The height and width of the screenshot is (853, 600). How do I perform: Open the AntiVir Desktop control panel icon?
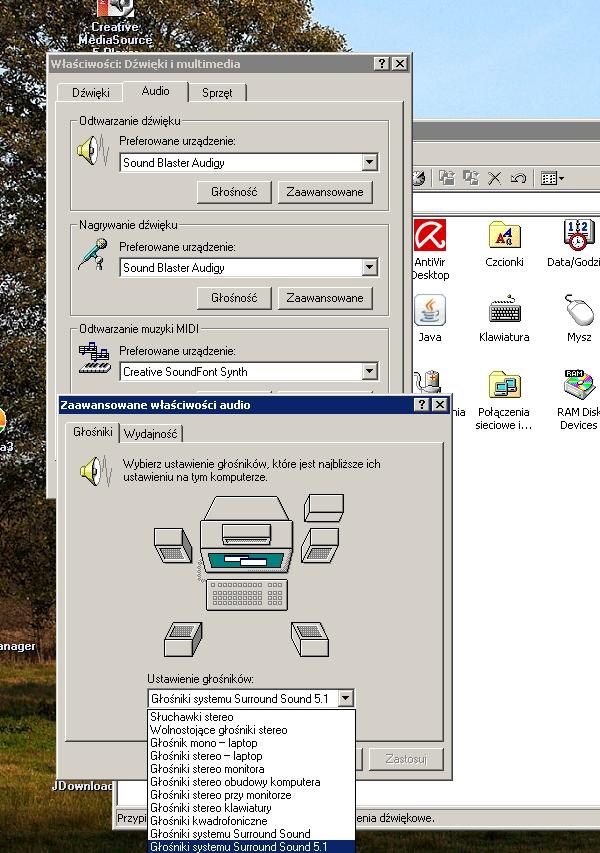(430, 249)
